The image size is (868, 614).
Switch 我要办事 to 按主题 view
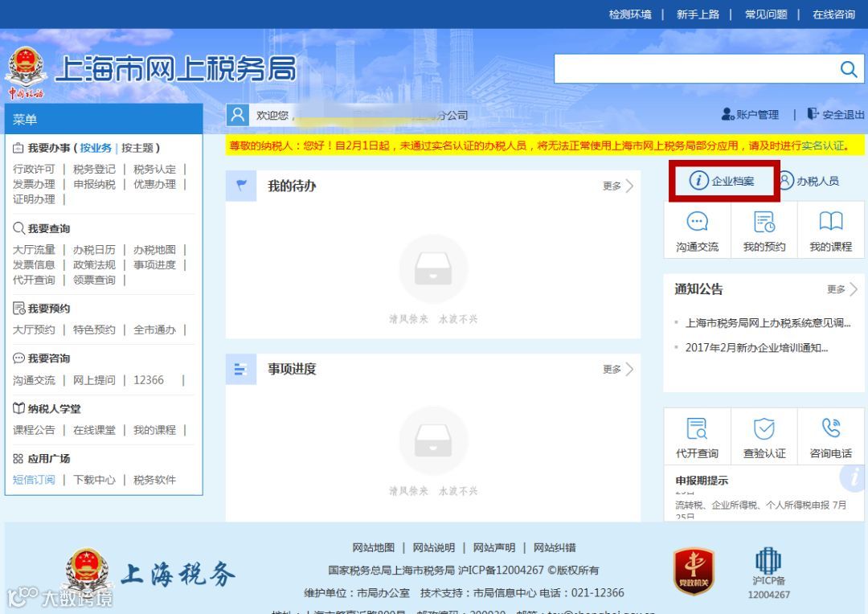pos(137,148)
